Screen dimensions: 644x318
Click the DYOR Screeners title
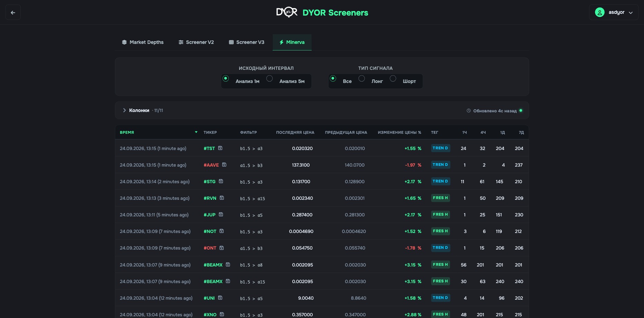(x=335, y=13)
